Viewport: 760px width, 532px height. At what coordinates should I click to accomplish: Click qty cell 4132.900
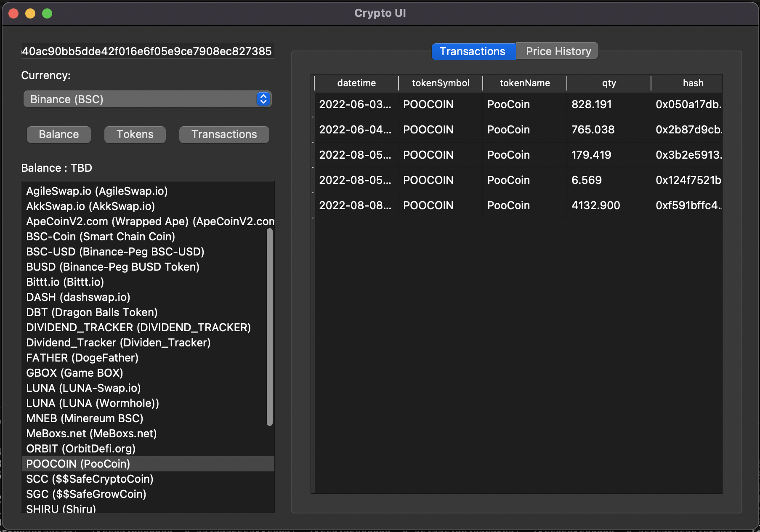click(609, 205)
